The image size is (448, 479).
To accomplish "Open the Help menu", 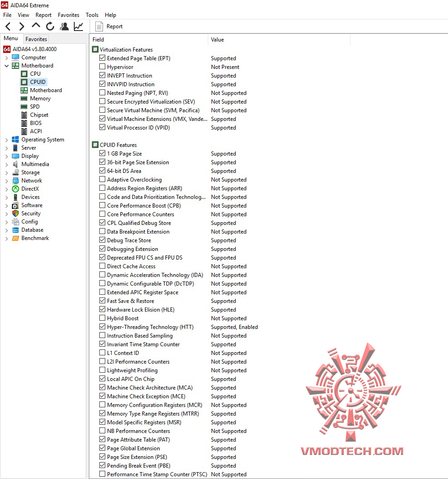I will (x=110, y=15).
